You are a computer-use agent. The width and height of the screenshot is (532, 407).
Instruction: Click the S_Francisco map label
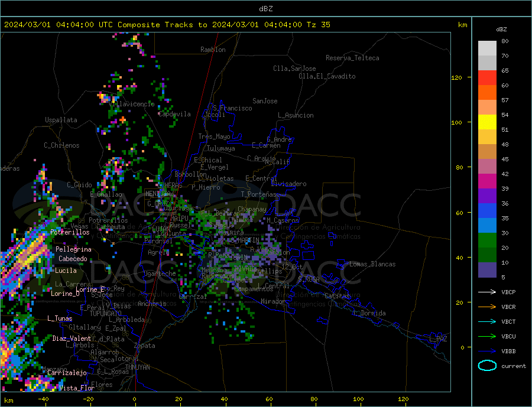[232, 108]
